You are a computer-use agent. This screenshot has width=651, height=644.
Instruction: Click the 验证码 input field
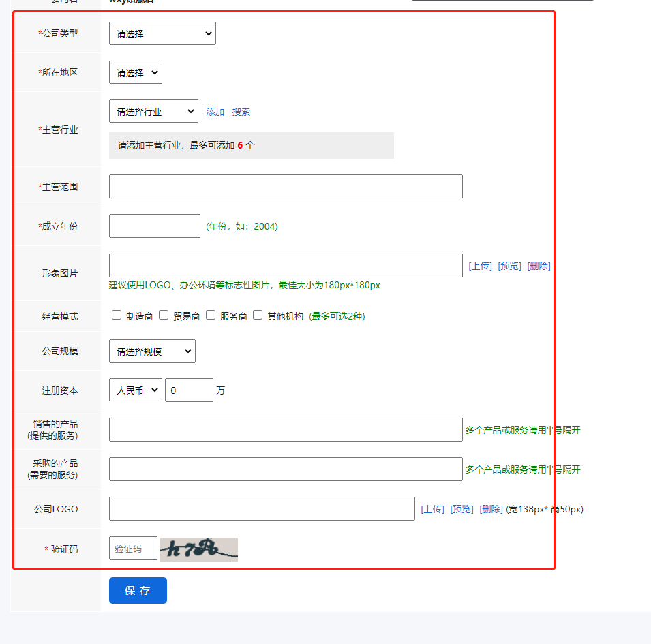coord(133,549)
